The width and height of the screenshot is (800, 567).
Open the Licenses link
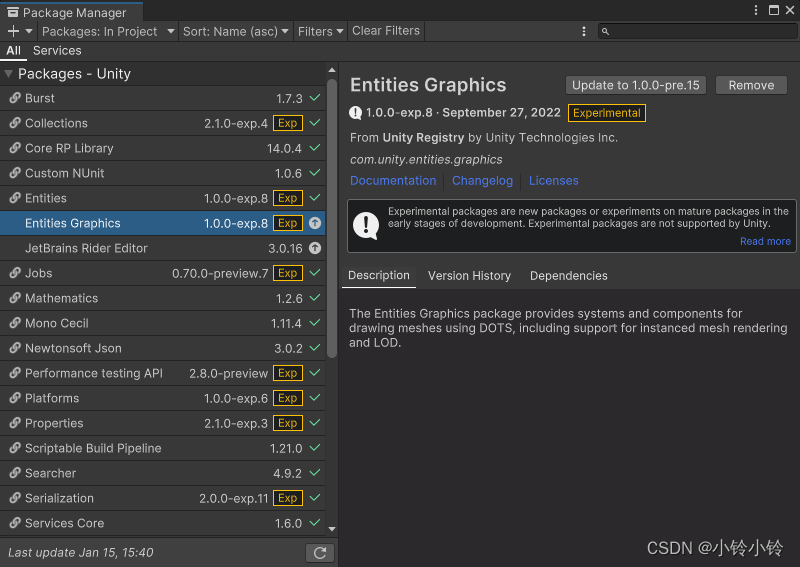(554, 181)
